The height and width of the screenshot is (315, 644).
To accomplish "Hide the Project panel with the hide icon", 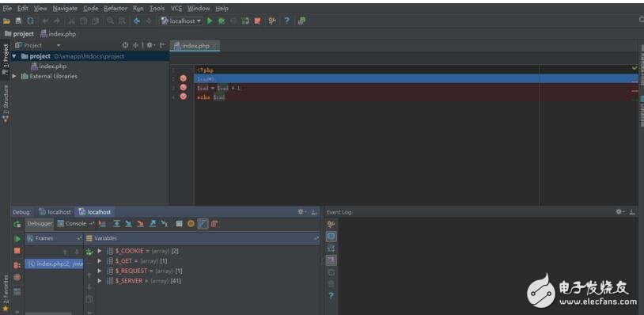I will (x=162, y=45).
